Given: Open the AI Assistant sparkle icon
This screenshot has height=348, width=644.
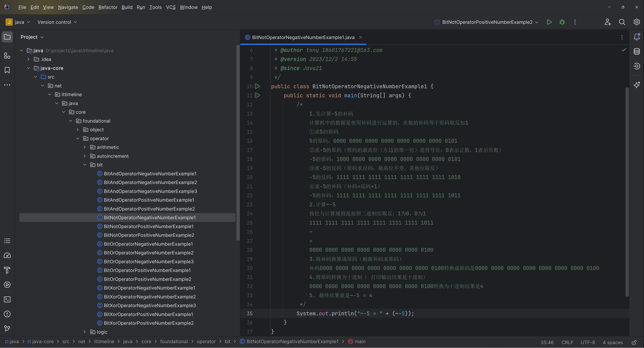Looking at the screenshot, I should pyautogui.click(x=636, y=85).
